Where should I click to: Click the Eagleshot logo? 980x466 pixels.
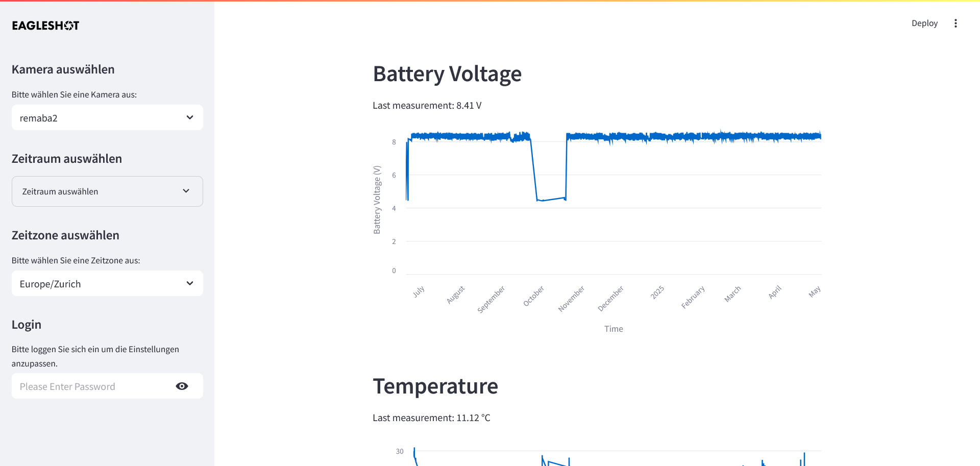pyautogui.click(x=45, y=25)
